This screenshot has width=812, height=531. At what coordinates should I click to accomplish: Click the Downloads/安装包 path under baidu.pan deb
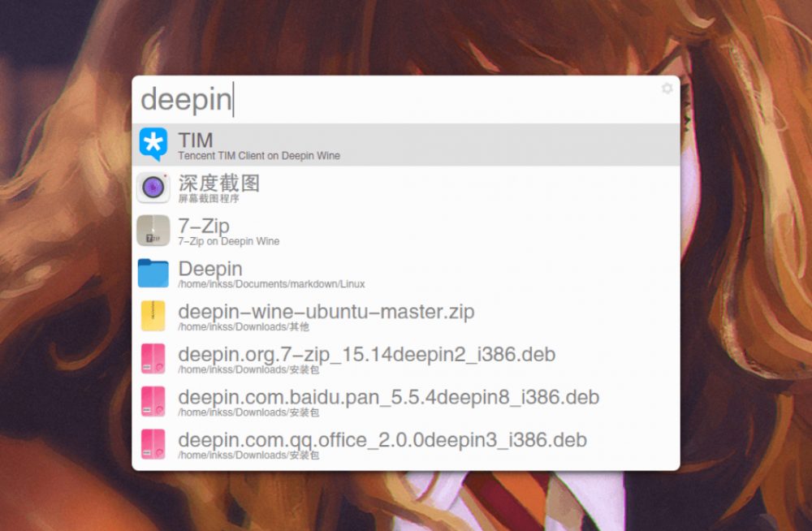pyautogui.click(x=248, y=412)
